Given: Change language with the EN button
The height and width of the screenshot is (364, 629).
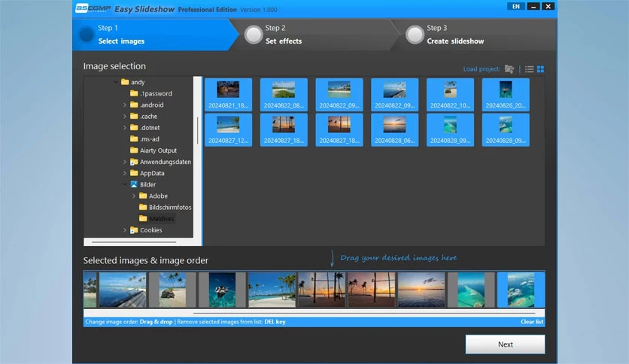Looking at the screenshot, I should (x=516, y=7).
